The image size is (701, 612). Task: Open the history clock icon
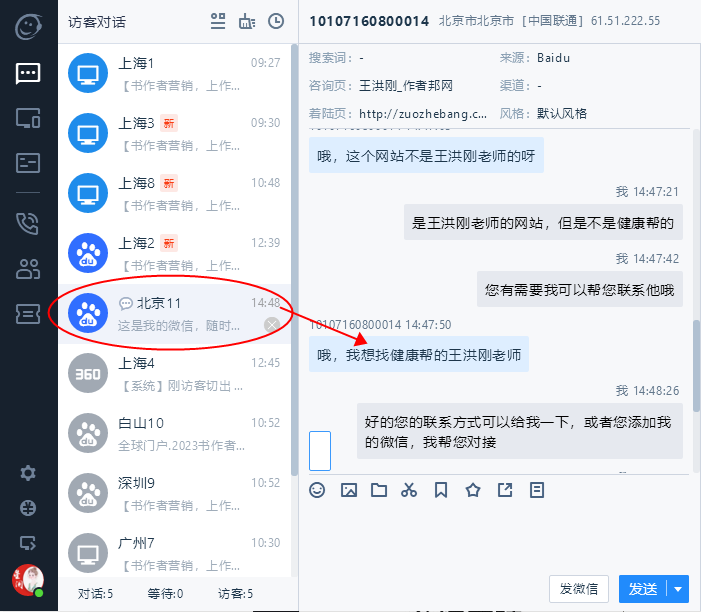(276, 21)
